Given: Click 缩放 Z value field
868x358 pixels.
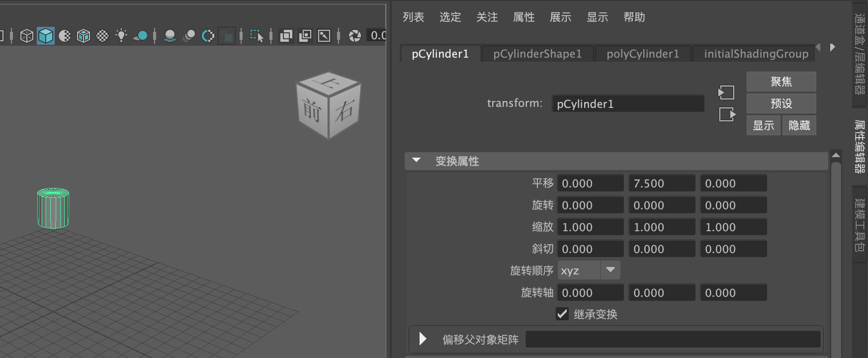Looking at the screenshot, I should [734, 227].
